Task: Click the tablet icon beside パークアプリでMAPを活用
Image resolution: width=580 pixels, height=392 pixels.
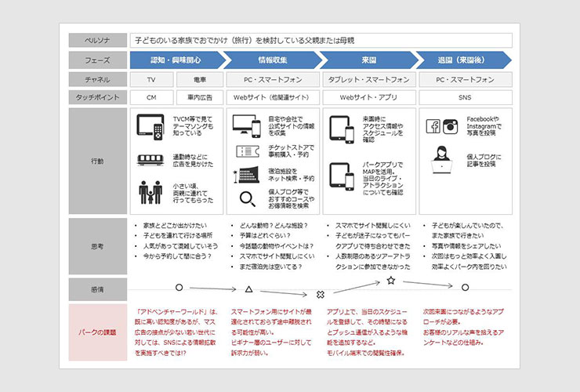Action: coord(342,176)
